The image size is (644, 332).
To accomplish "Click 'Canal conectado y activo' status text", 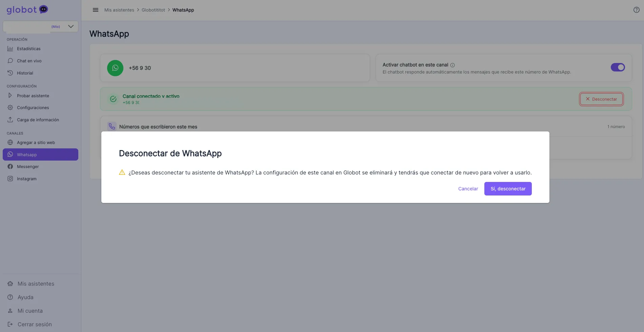I will pyautogui.click(x=151, y=96).
